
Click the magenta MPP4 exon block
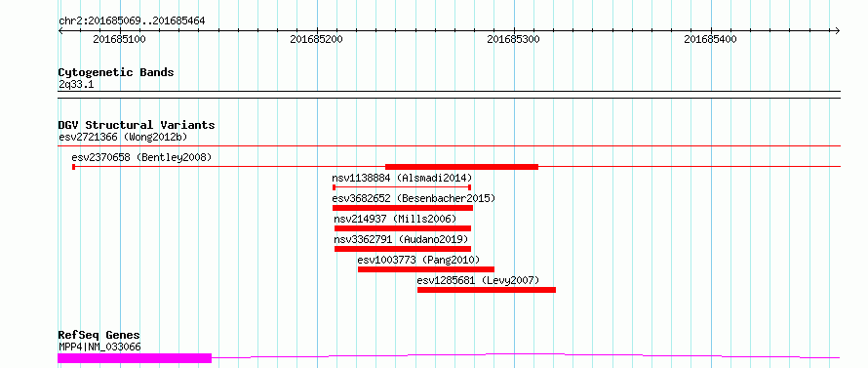[135, 358]
